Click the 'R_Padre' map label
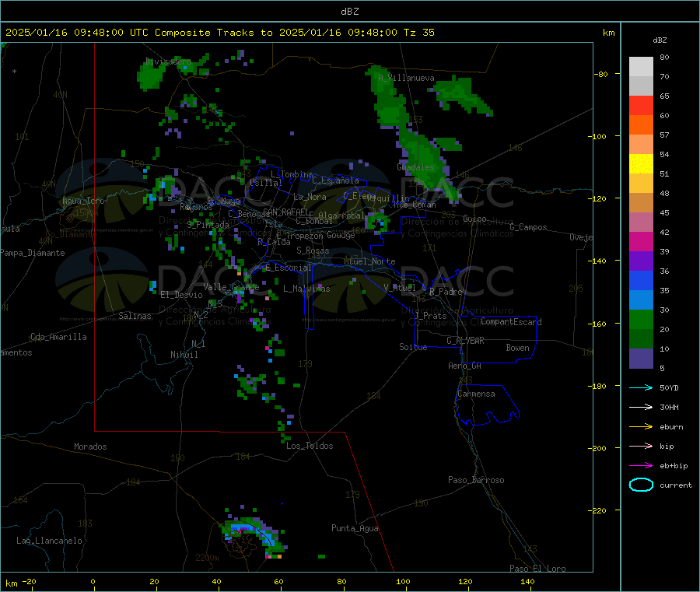This screenshot has width=700, height=592. (x=446, y=292)
